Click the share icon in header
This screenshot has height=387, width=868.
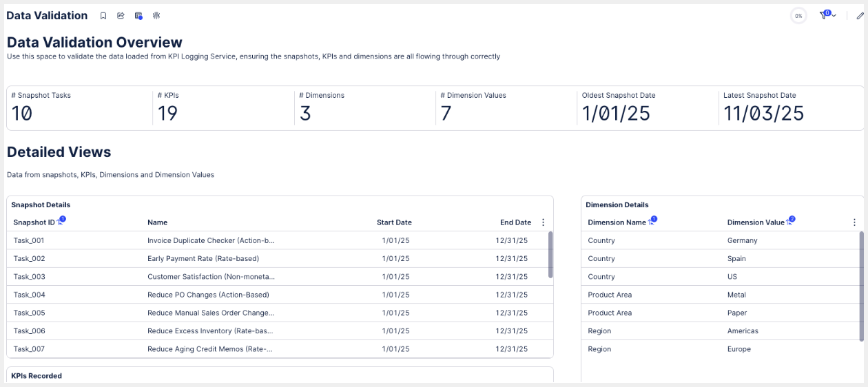point(121,15)
